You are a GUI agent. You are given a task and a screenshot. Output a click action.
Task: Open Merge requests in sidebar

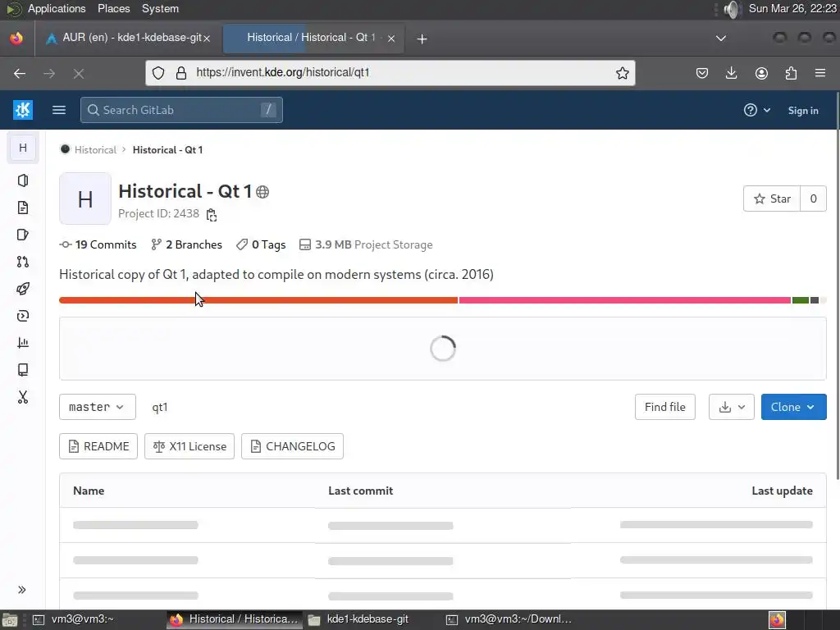[x=23, y=262]
